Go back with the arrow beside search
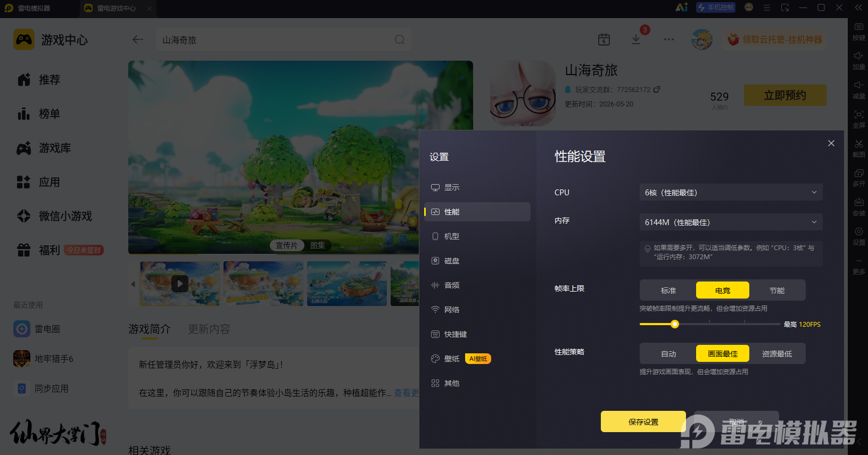Viewport: 868px width, 455px height. click(138, 39)
